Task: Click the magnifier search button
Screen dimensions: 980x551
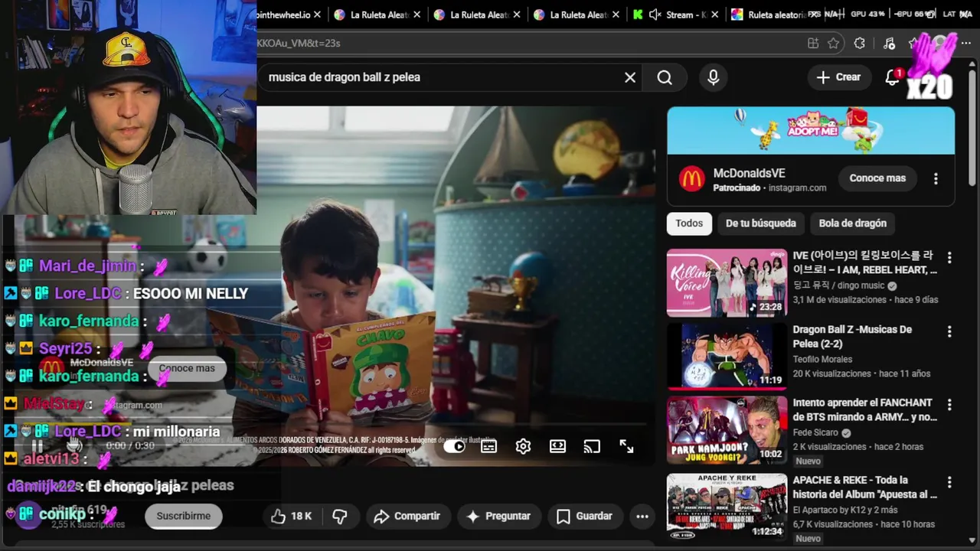Action: point(665,77)
